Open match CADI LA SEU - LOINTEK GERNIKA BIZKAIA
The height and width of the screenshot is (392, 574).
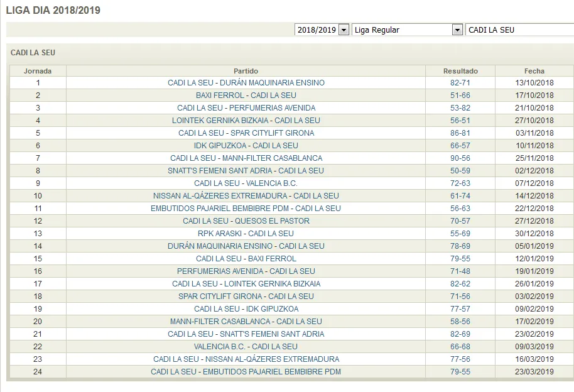[246, 283]
